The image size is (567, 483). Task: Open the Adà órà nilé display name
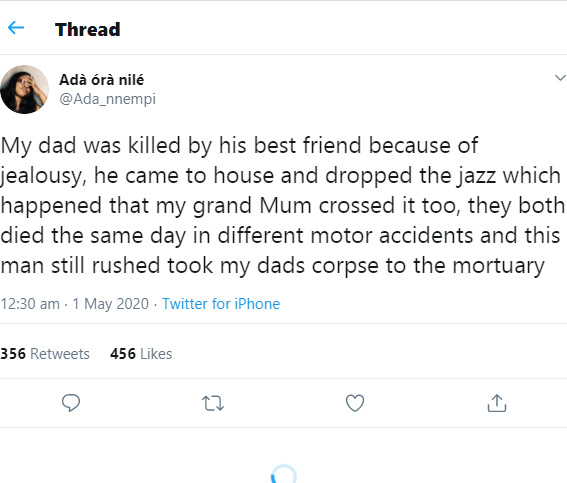102,80
